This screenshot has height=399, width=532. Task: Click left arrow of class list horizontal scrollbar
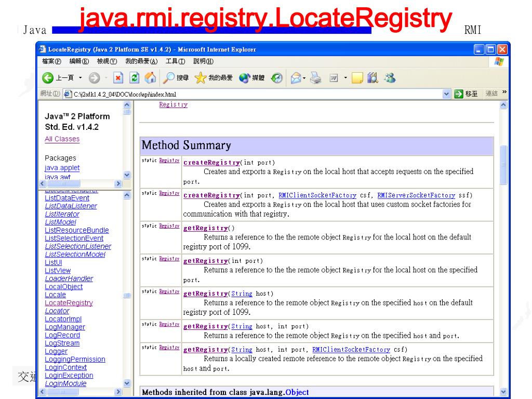pyautogui.click(x=43, y=392)
